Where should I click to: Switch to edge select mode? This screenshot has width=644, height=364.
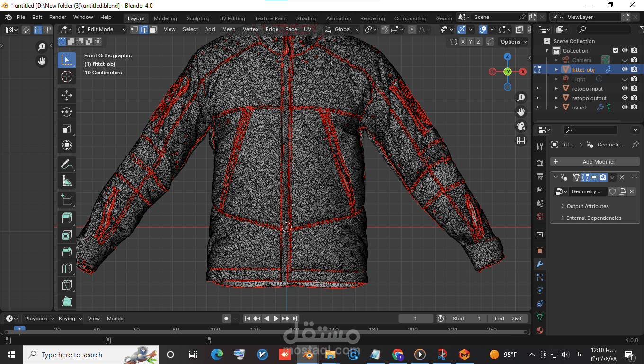click(x=144, y=29)
